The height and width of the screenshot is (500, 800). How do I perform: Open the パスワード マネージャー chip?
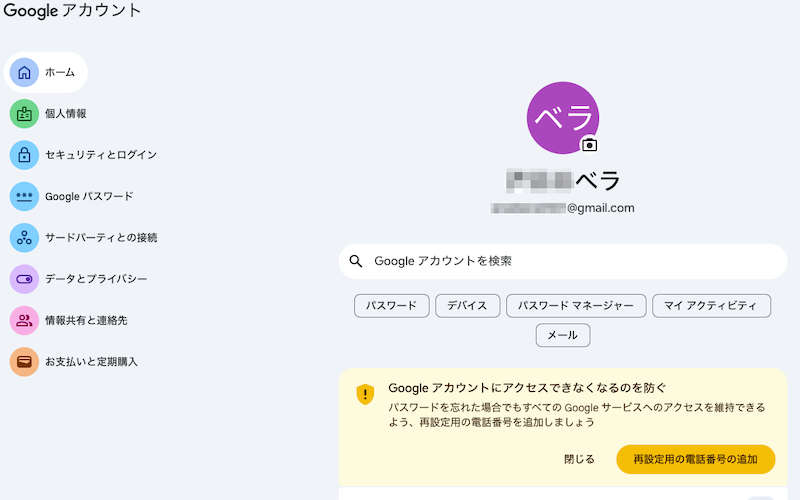click(575, 306)
